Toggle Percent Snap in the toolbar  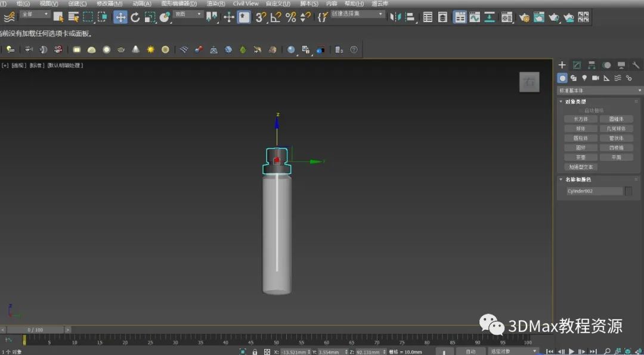[x=290, y=17]
